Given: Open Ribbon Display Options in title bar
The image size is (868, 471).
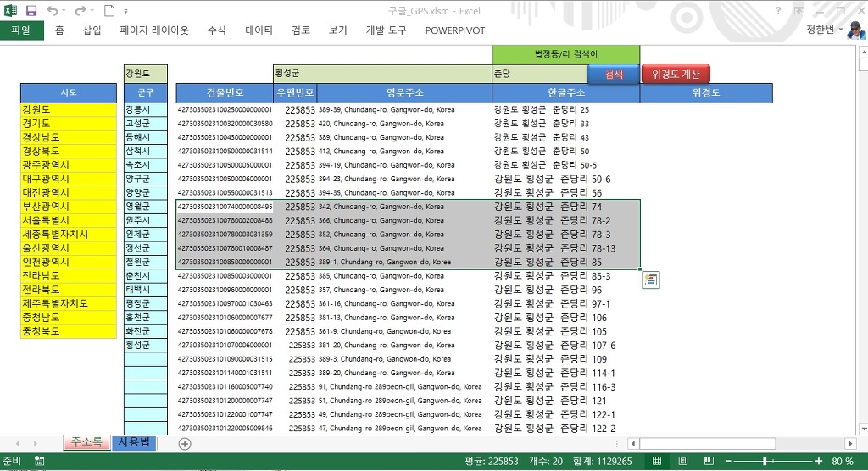Looking at the screenshot, I should pyautogui.click(x=798, y=11).
